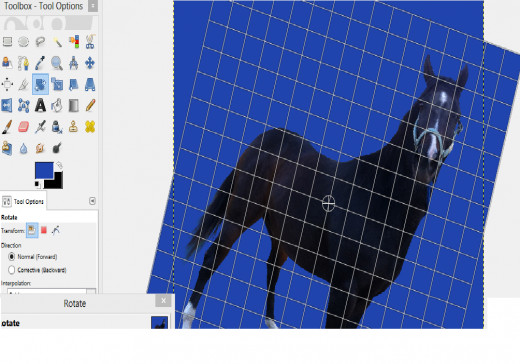Viewport: 520px width, 364px height.
Task: Select the Text tool
Action: [40, 105]
